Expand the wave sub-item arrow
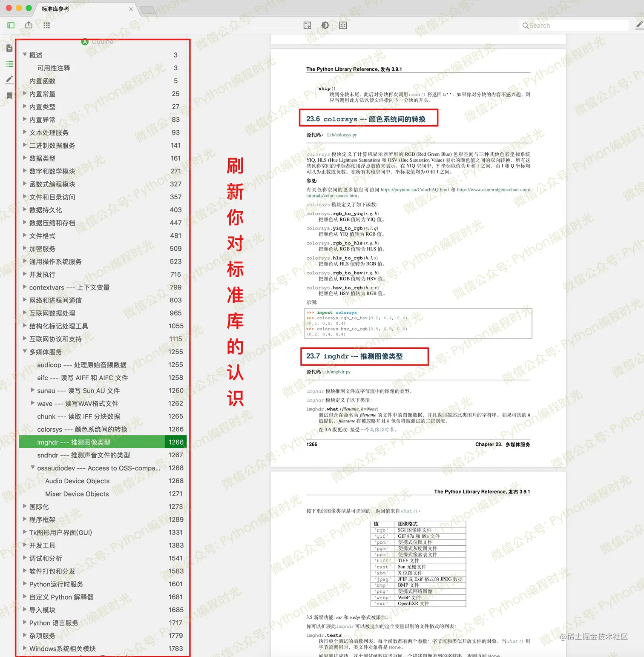The height and width of the screenshot is (657, 644). pos(33,403)
